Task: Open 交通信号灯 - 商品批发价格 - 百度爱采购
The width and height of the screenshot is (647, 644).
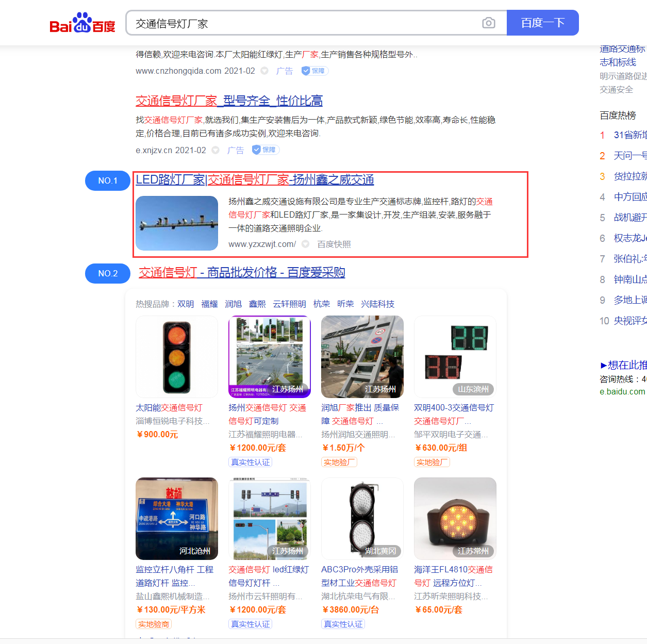Action: coord(242,272)
